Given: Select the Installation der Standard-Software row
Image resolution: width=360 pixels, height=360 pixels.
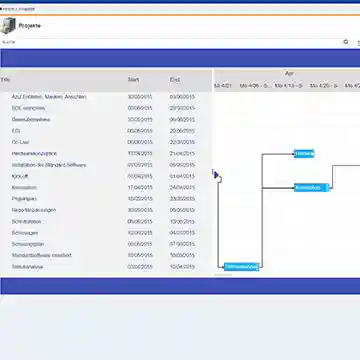Looking at the screenshot, I should pos(106,165).
